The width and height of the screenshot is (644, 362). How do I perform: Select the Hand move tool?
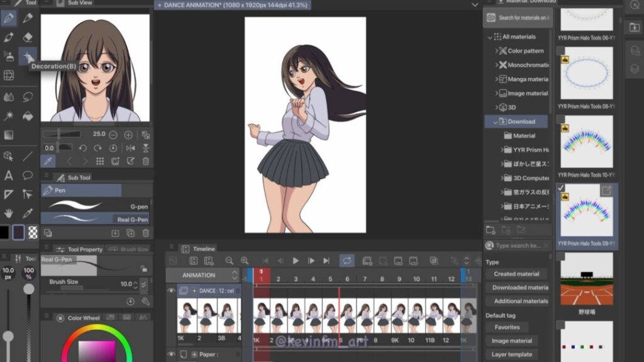(x=9, y=213)
